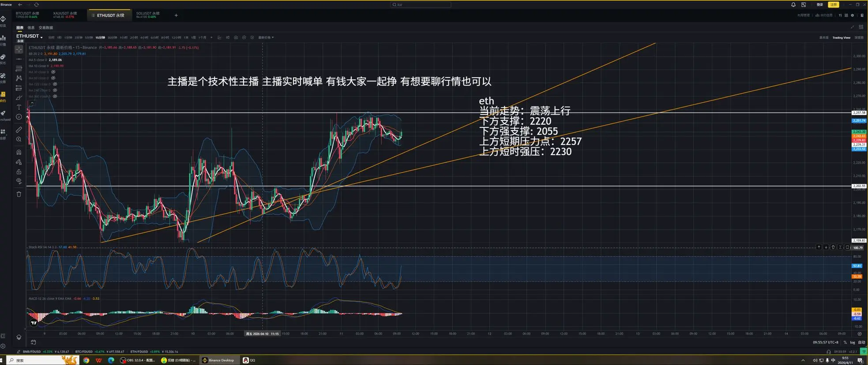Open OBS from the taskbar

138,360
